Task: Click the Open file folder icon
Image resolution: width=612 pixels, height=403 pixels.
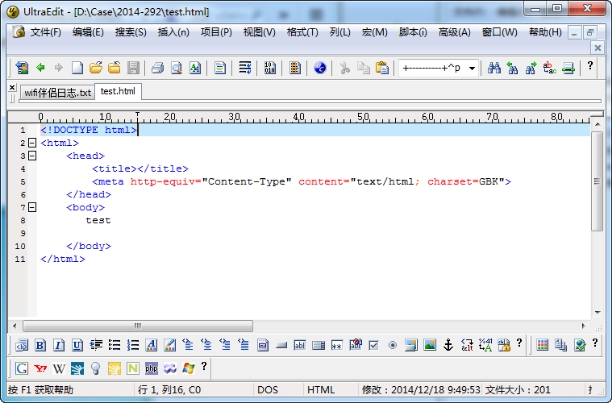Action: [96, 68]
